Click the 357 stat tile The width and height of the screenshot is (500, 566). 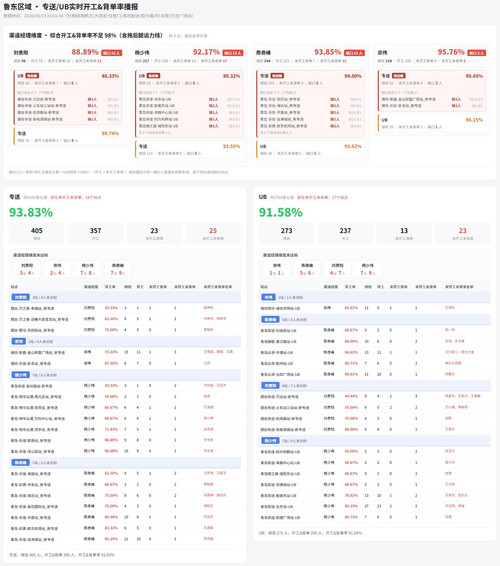tap(95, 233)
